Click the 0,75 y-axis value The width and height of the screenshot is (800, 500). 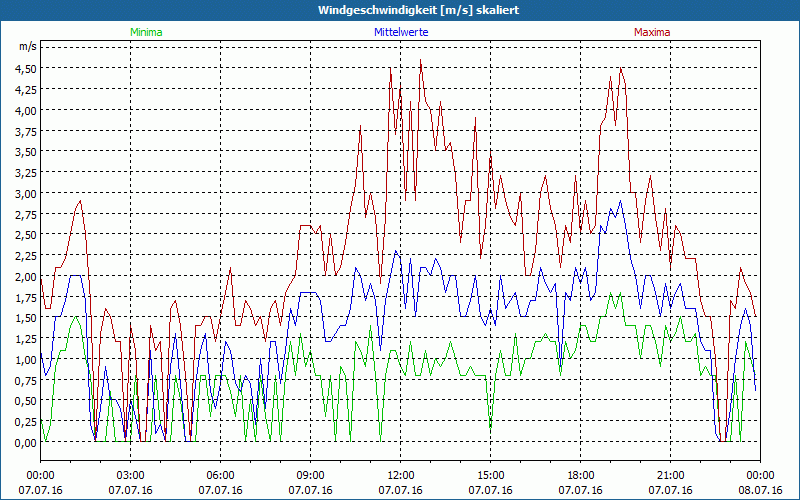click(26, 380)
